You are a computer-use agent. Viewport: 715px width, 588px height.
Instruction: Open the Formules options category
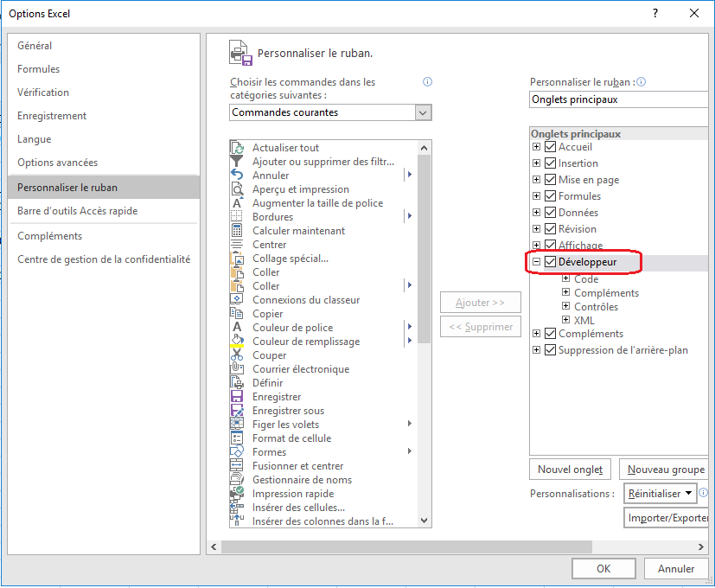pyautogui.click(x=39, y=69)
